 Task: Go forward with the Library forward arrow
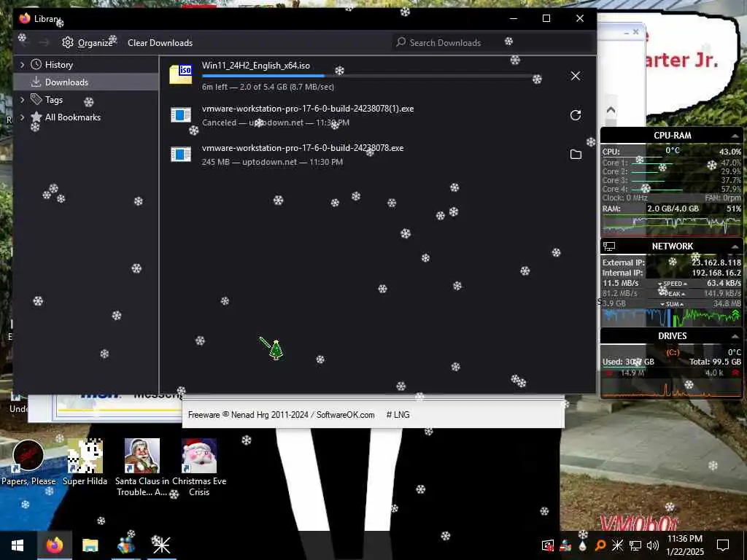[44, 43]
